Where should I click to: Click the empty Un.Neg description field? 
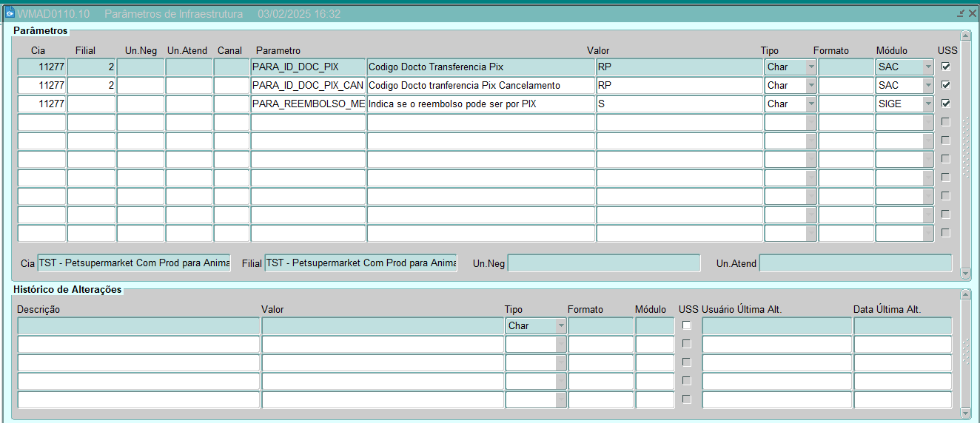click(603, 263)
